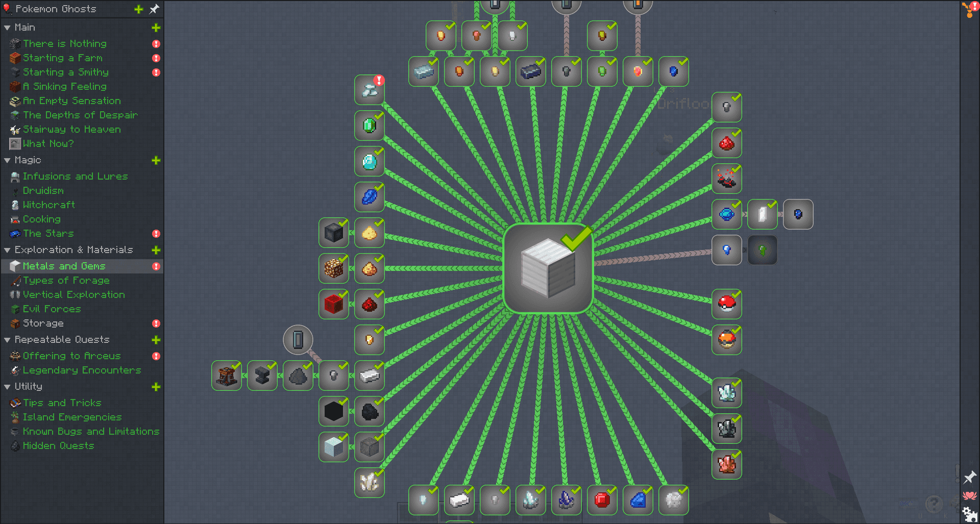
Task: Collapse the Utility chapter group
Action: [7, 387]
